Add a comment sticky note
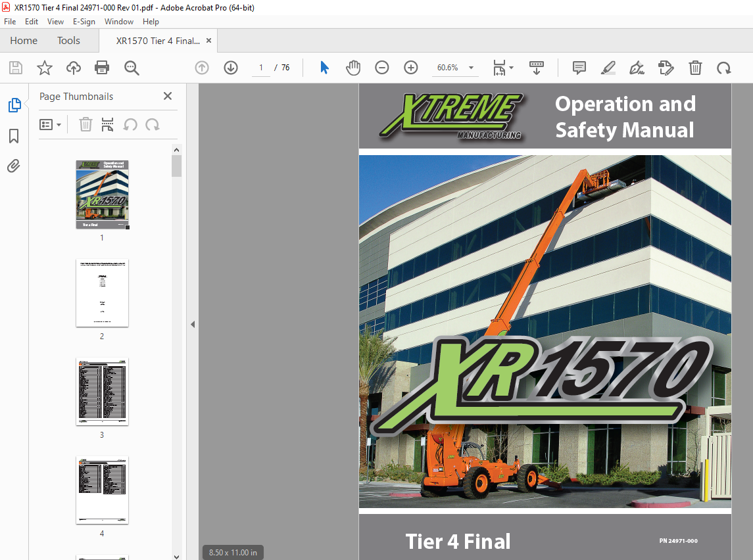Viewport: 753px width, 560px height. pos(579,68)
